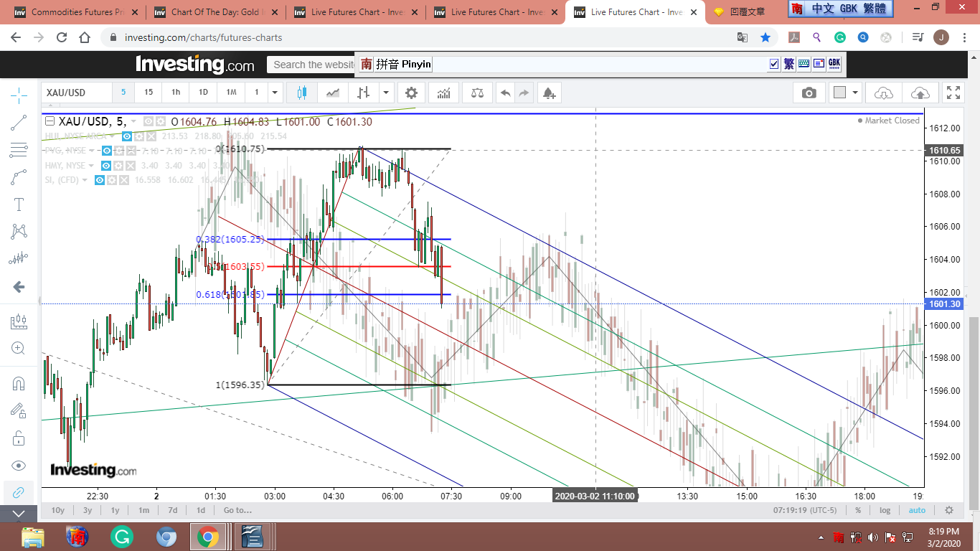Open the bar style dropdown arrow
The width and height of the screenshot is (980, 551).
386,93
